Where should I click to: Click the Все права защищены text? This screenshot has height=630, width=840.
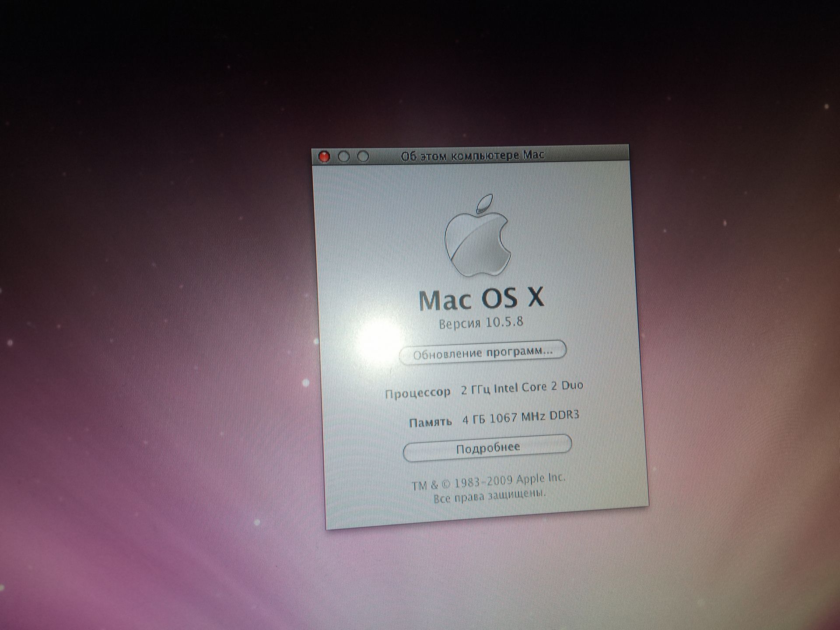click(489, 497)
